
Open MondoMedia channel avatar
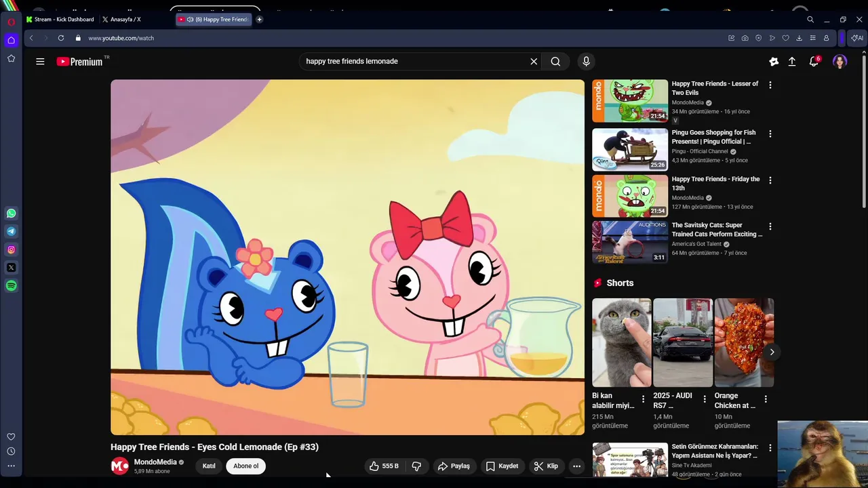point(119,466)
